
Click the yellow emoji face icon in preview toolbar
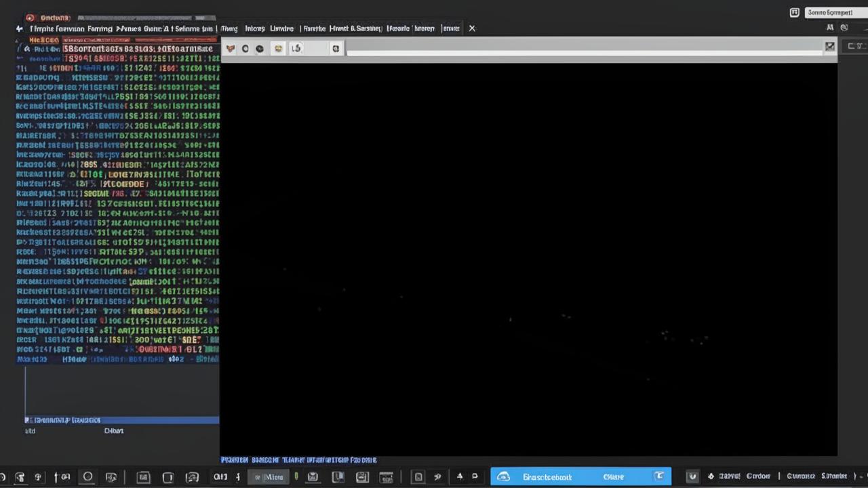[278, 49]
